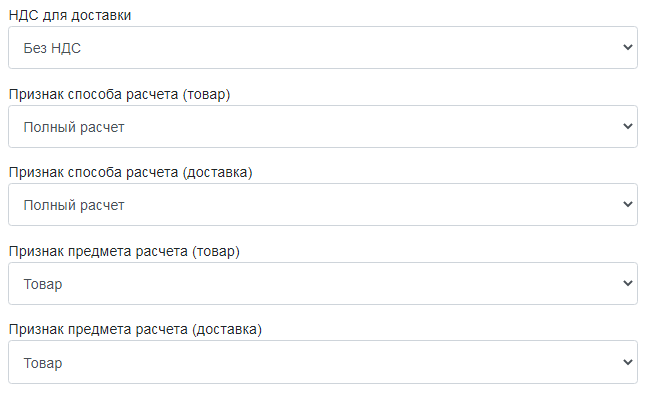Click chevron arrow of НДС для доставки select
Screen dimensions: 652x395
point(628,47)
